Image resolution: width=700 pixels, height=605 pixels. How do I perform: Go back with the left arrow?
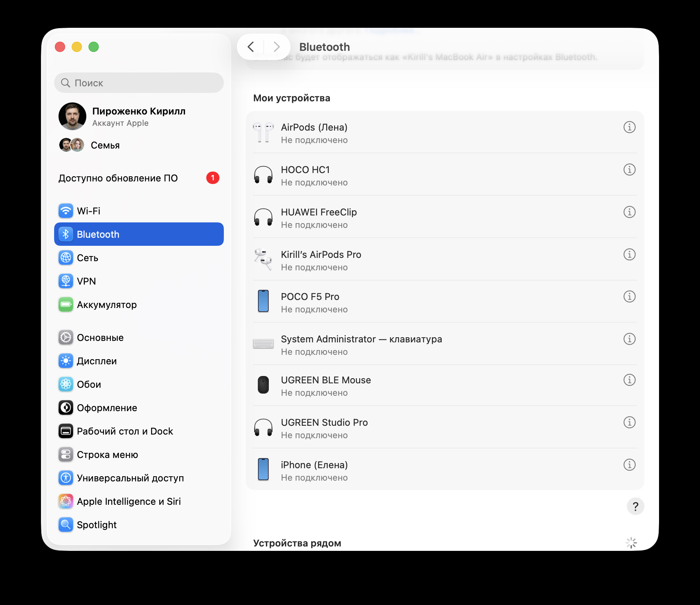click(251, 47)
